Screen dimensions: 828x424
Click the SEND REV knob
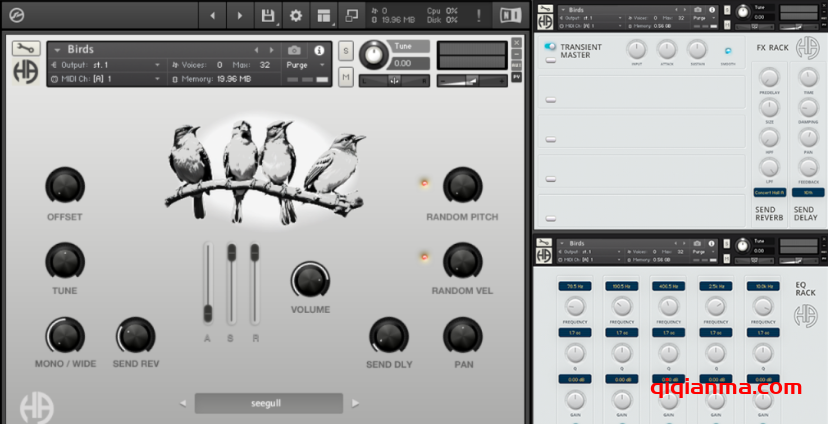tap(136, 336)
